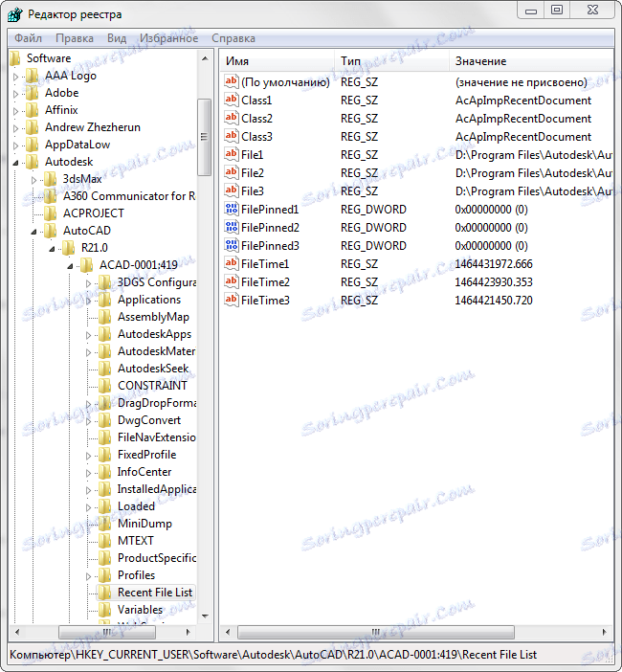Open the Избранное menu

coord(168,38)
